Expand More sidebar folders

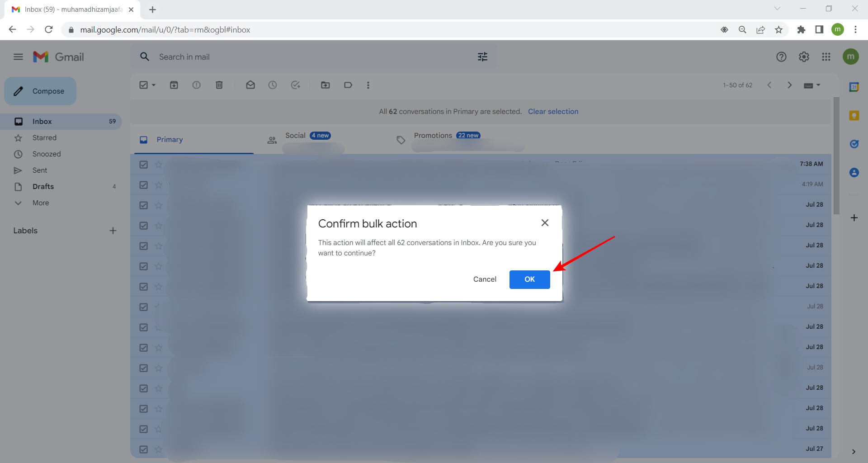point(61,203)
